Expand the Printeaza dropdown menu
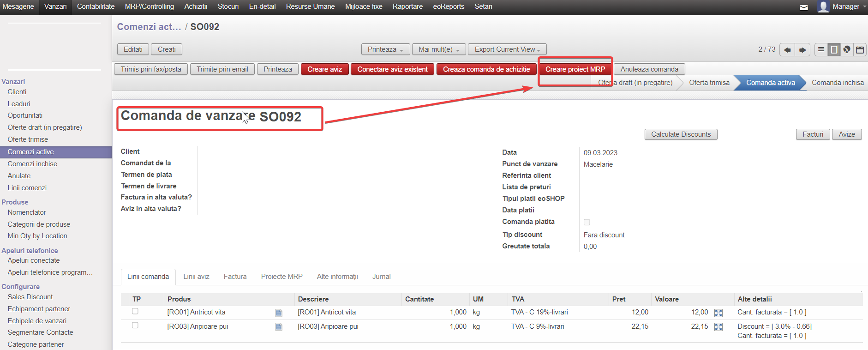 point(385,49)
